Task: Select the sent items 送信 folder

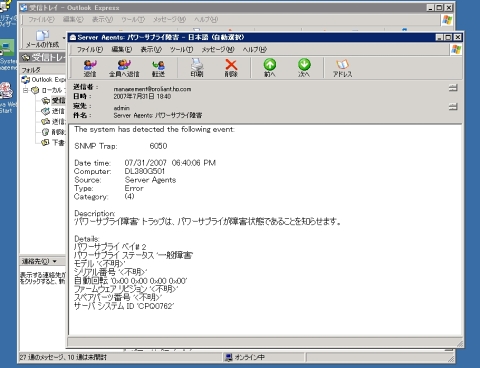Action: (46, 122)
